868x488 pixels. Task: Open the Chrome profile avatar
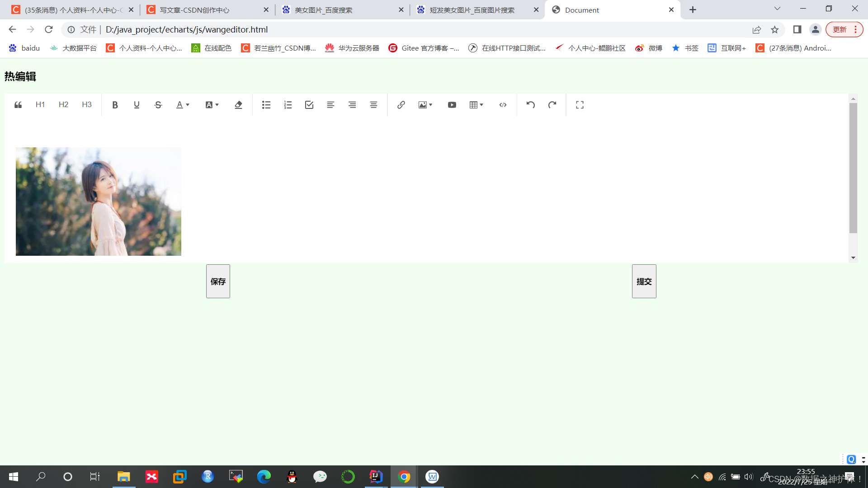pos(815,29)
